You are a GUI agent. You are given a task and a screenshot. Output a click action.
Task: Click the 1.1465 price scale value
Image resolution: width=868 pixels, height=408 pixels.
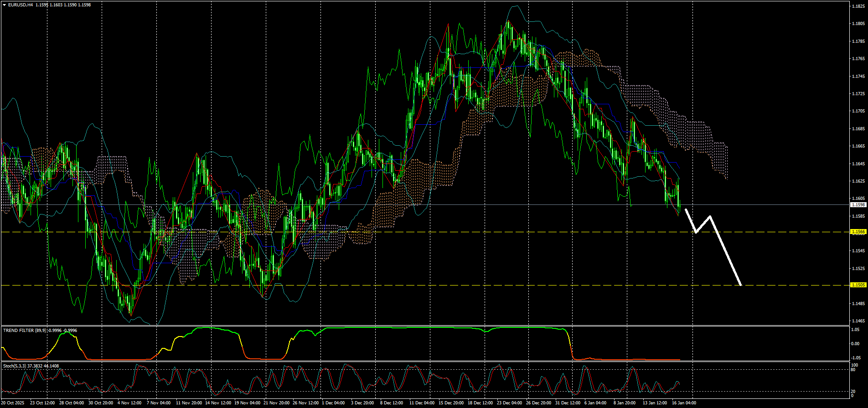point(858,321)
